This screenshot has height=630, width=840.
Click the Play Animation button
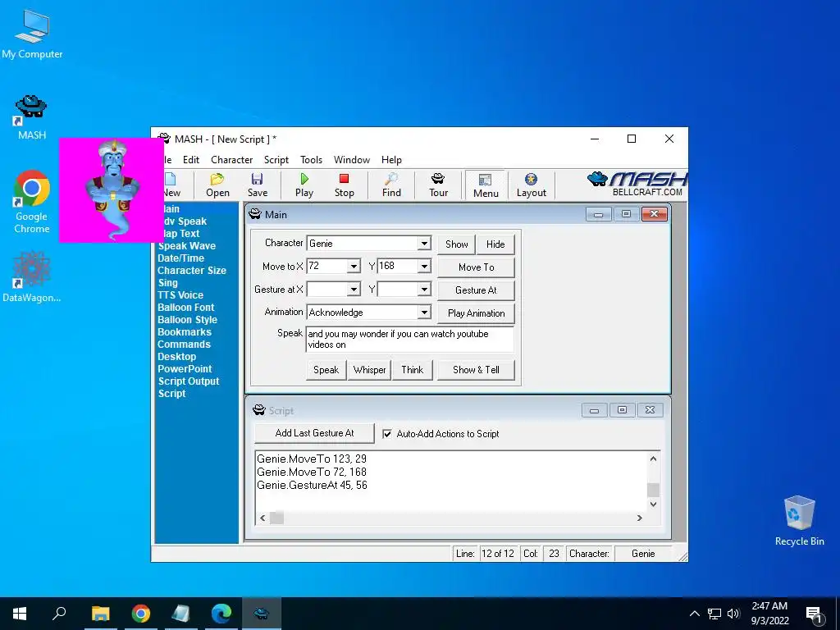477,313
